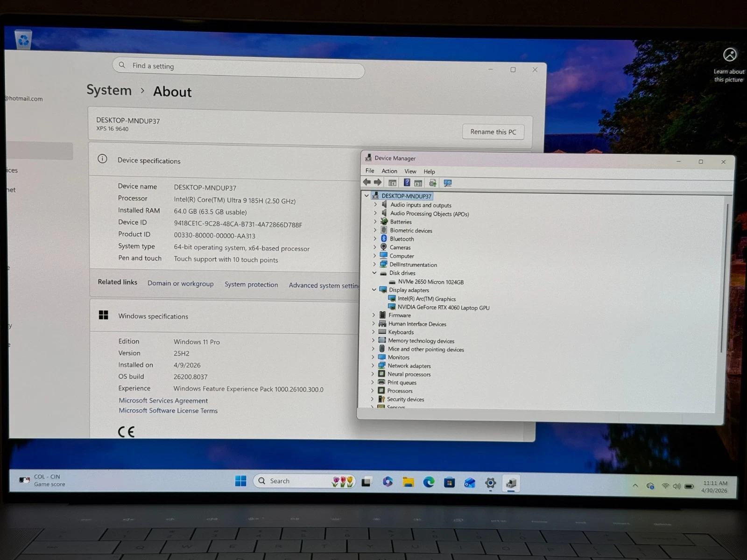Click the Learn about this picture icon
The width and height of the screenshot is (747, 560).
(x=729, y=55)
